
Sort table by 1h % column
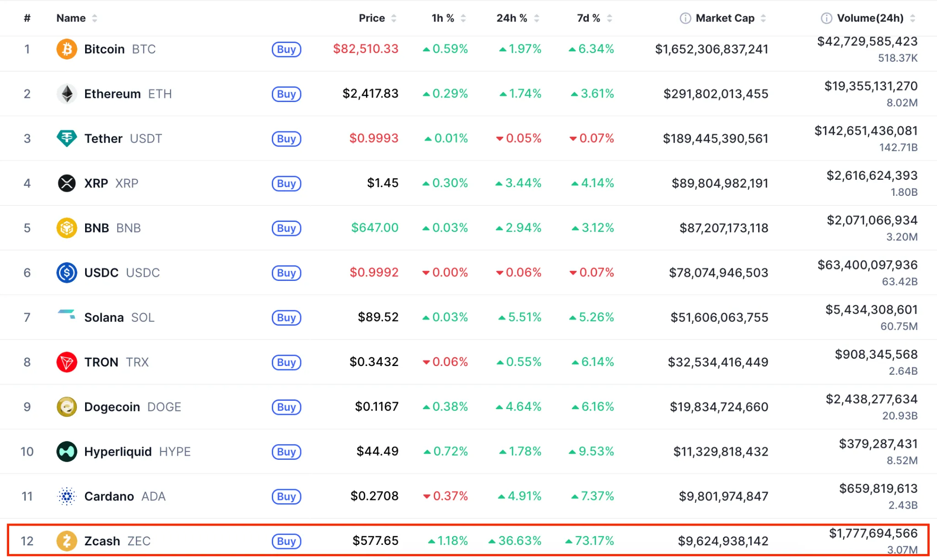449,18
